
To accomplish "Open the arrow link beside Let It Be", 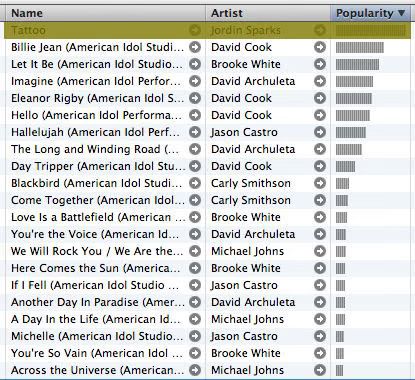I will tap(195, 64).
